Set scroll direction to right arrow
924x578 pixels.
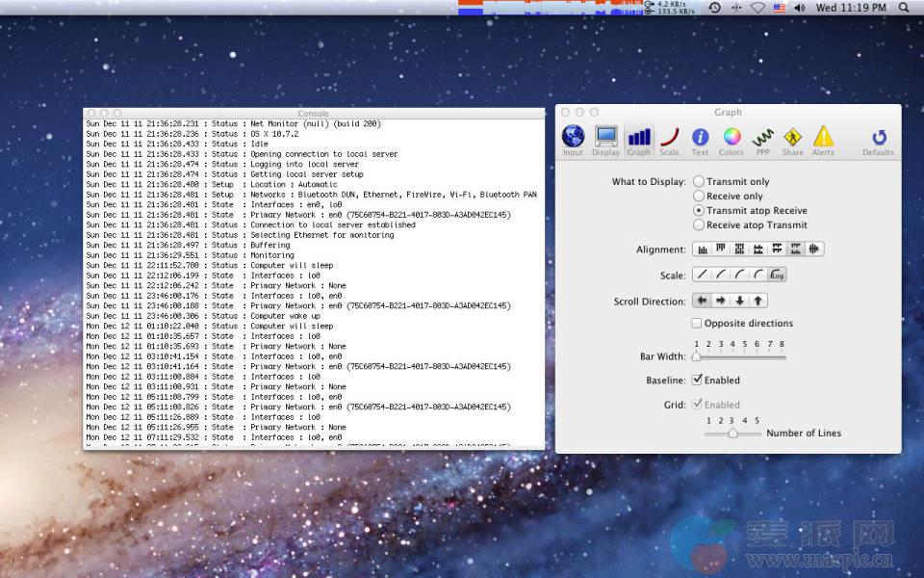(x=721, y=302)
